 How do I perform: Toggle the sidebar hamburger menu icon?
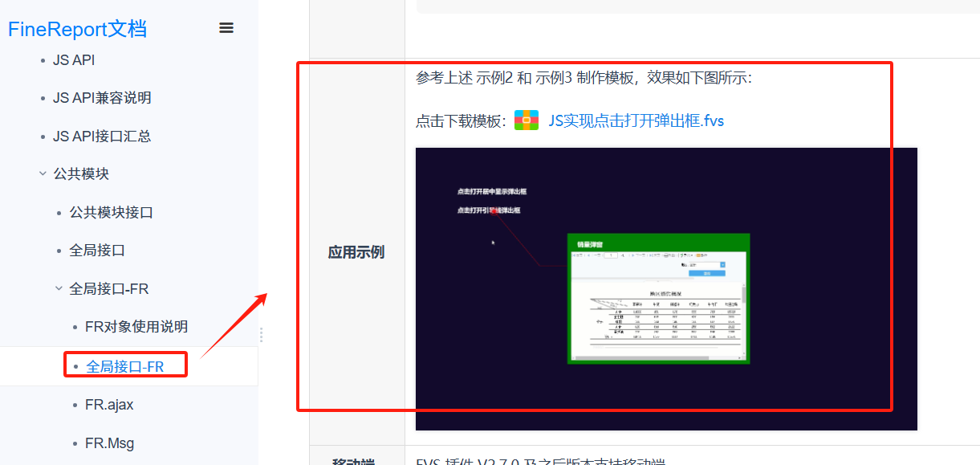point(226,28)
